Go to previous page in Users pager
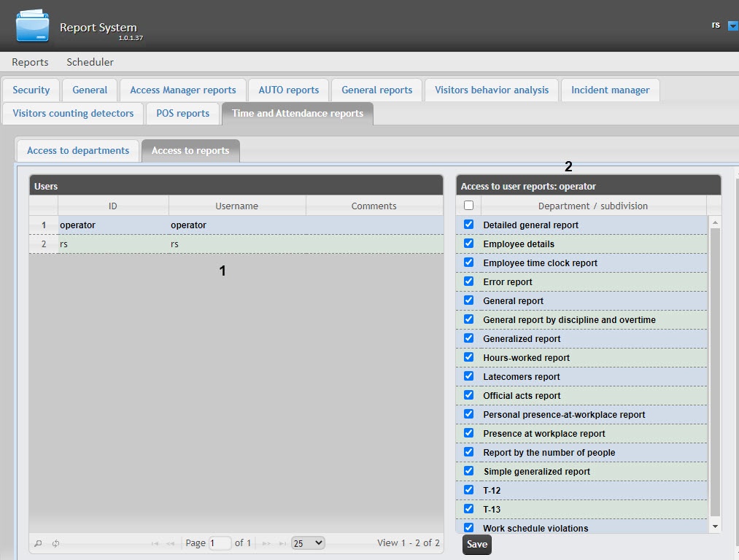This screenshot has width=739, height=560. click(x=171, y=543)
